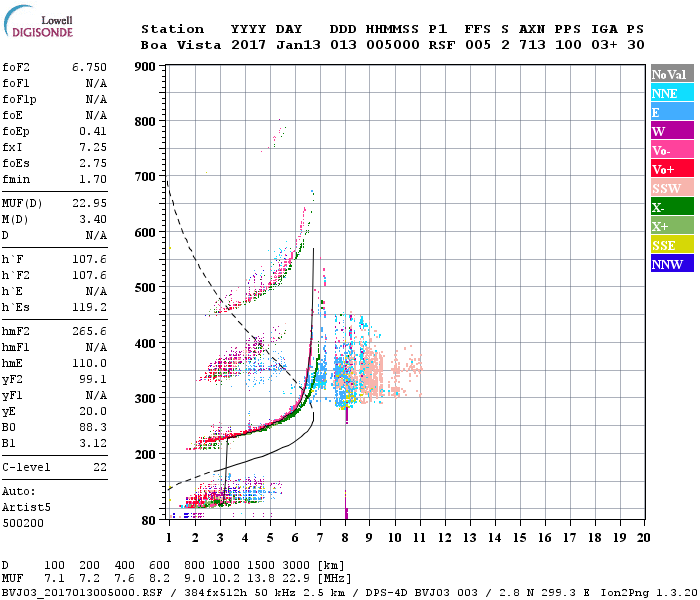Click the SSW salmon legend swatch

pos(672,188)
